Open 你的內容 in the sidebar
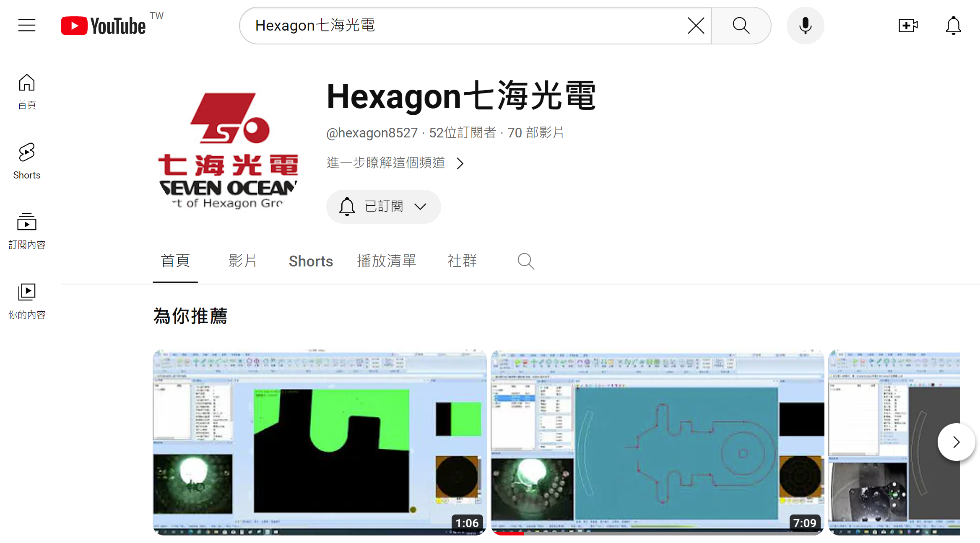The image size is (980, 543). 27,301
